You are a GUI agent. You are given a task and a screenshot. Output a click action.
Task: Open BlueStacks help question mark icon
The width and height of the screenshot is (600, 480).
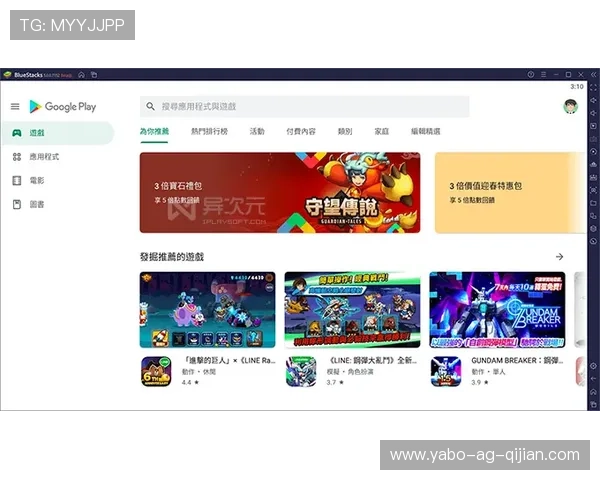point(531,75)
